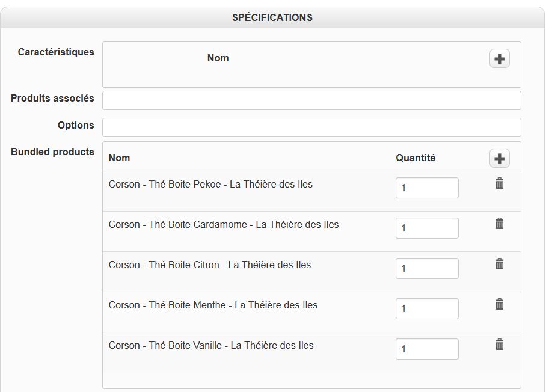Add a new bundled product with plus icon

499,158
